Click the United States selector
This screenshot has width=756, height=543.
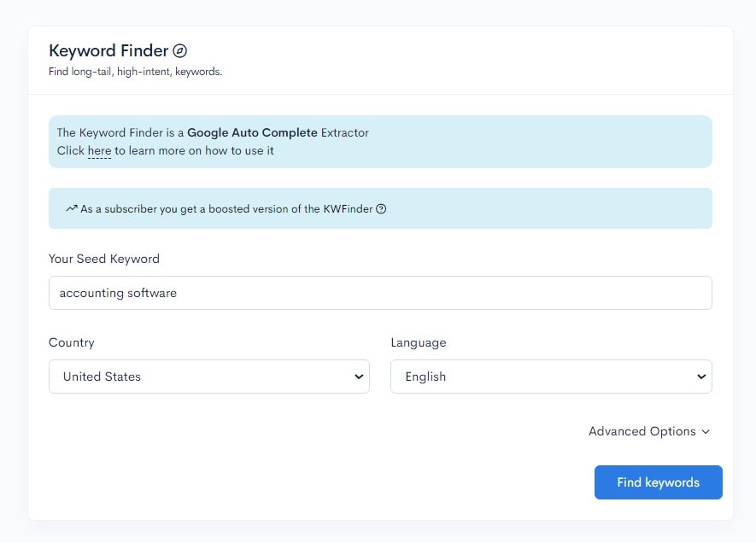coord(209,376)
